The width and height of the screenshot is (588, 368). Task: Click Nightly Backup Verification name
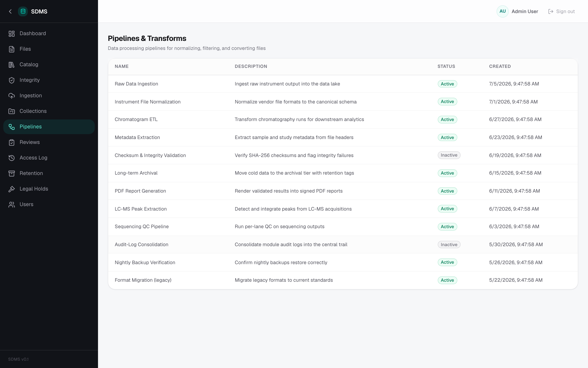click(145, 263)
